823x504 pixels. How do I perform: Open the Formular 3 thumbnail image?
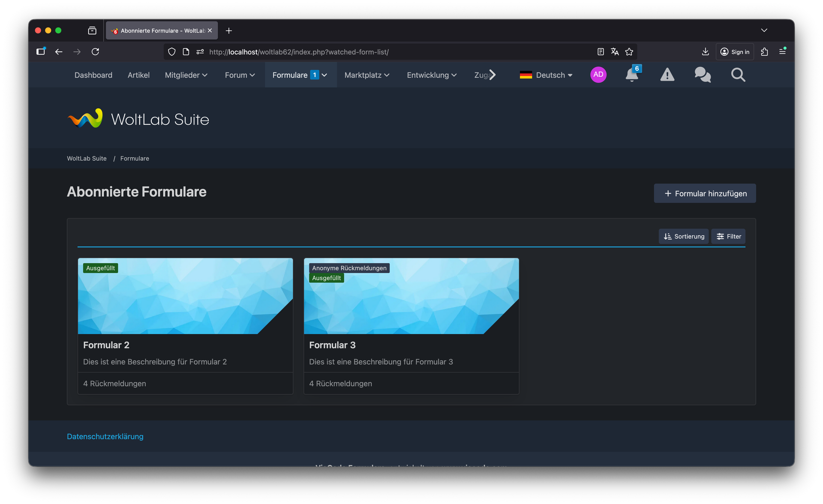point(411,300)
